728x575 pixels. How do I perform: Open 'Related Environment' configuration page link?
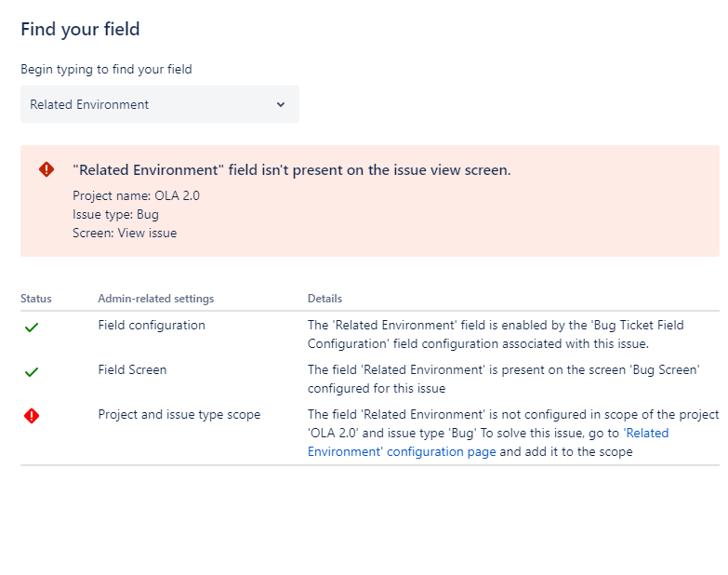click(488, 442)
